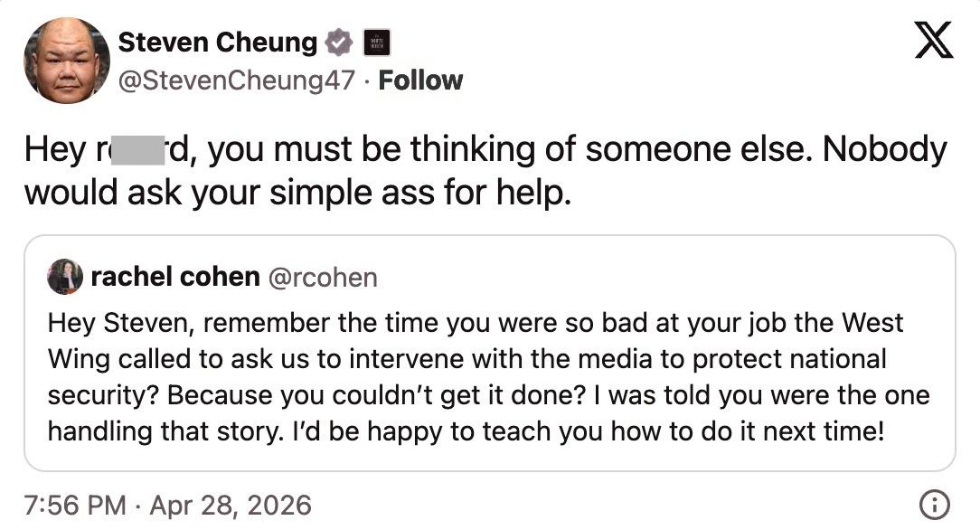Open the rachel cohen display name
The width and height of the screenshot is (980, 530).
click(x=175, y=277)
